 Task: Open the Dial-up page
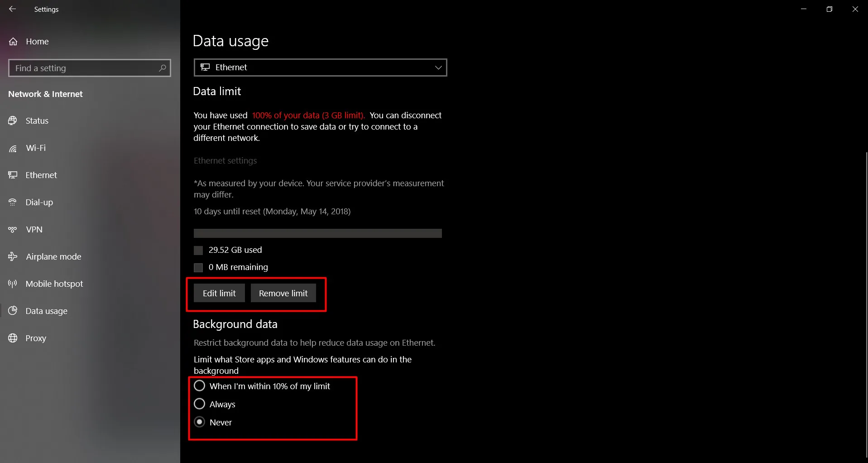tap(90, 202)
